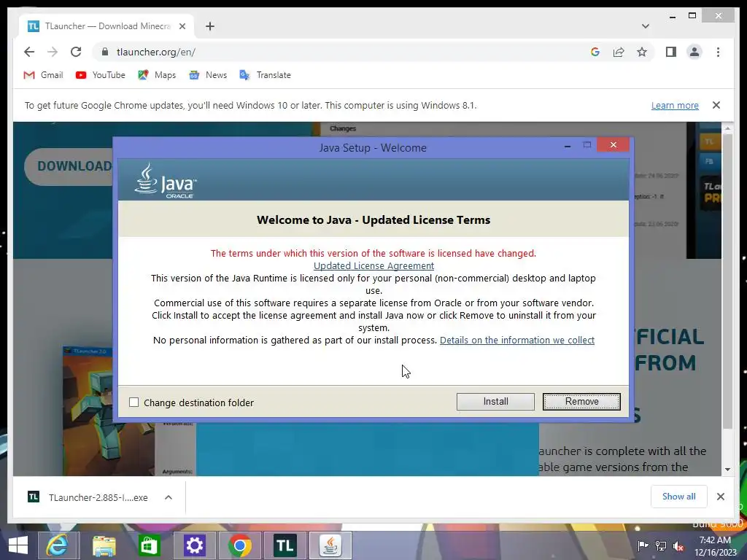Close the TLauncher browser tab
Image resolution: width=747 pixels, height=560 pixels.
tap(182, 26)
